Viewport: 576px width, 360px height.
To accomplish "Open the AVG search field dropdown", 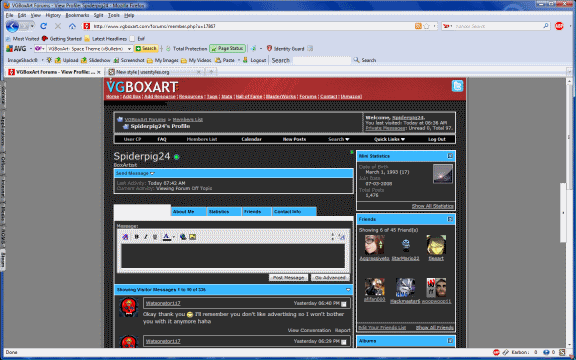I will tap(129, 48).
